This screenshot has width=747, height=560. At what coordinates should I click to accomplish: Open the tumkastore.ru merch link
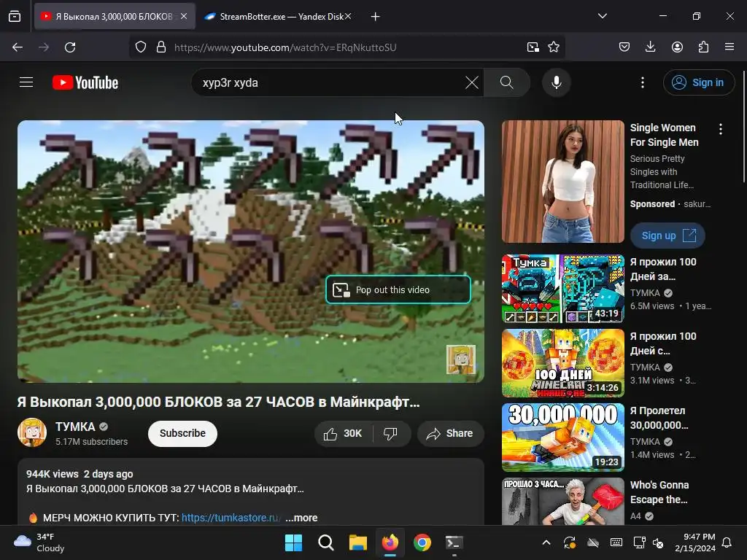(231, 518)
